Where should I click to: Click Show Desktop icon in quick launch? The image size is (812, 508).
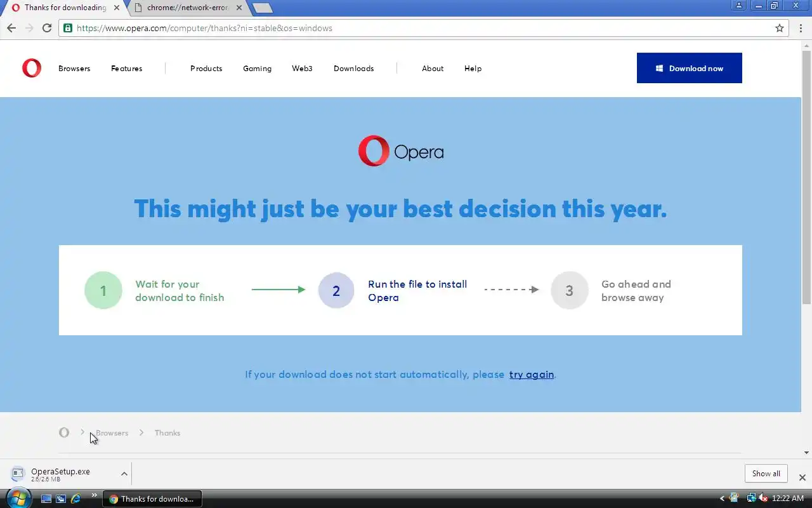click(46, 498)
